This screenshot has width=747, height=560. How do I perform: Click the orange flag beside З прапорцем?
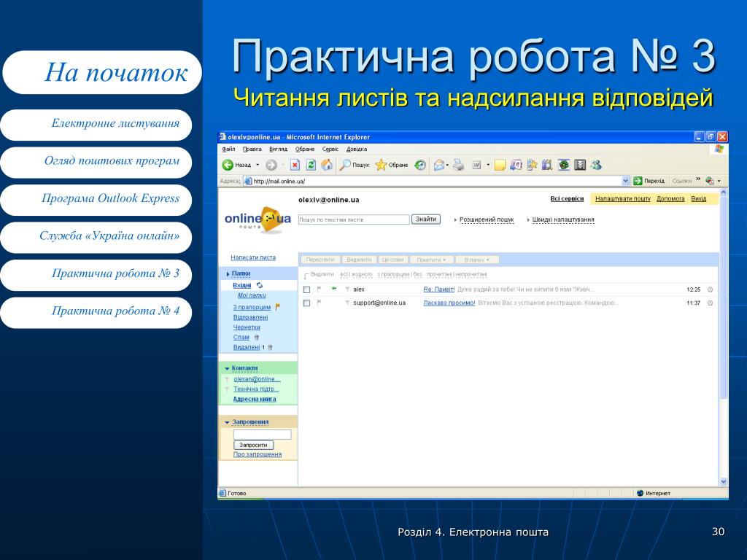pos(278,307)
